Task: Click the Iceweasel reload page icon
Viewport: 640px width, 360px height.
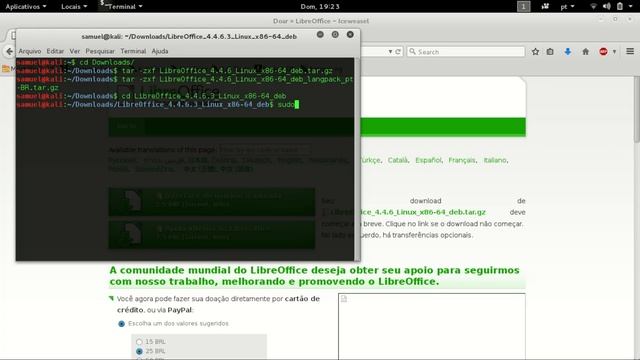Action: 398,52
